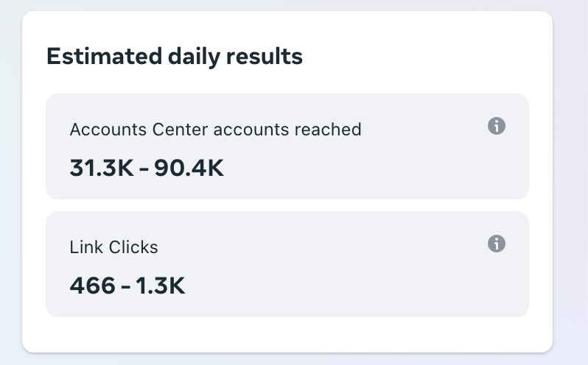This screenshot has height=365, width=588.
Task: Click white panel area below Link Clicks card
Action: pos(287,334)
